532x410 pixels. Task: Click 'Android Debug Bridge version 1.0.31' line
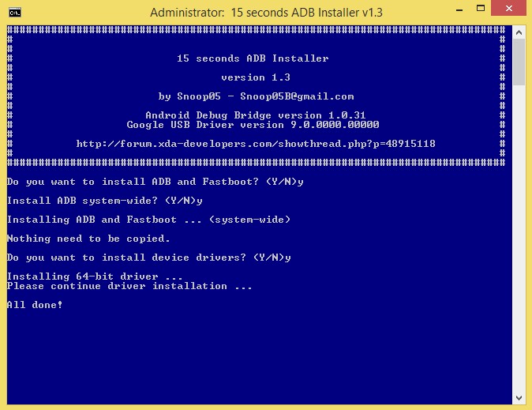point(256,115)
